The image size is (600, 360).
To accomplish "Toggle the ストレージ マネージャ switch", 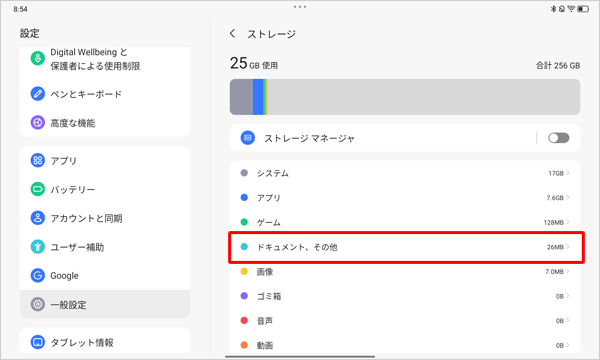I will (558, 138).
